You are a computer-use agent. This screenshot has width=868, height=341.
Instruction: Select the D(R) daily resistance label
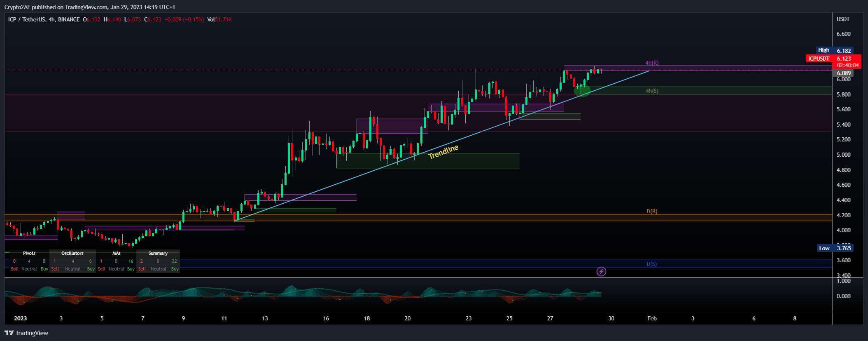pos(652,211)
